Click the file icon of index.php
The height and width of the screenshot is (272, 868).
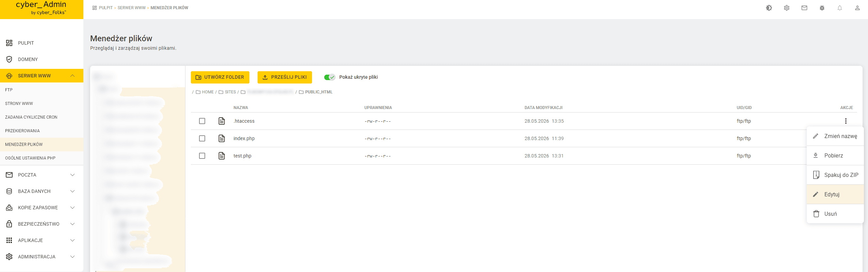tap(222, 138)
